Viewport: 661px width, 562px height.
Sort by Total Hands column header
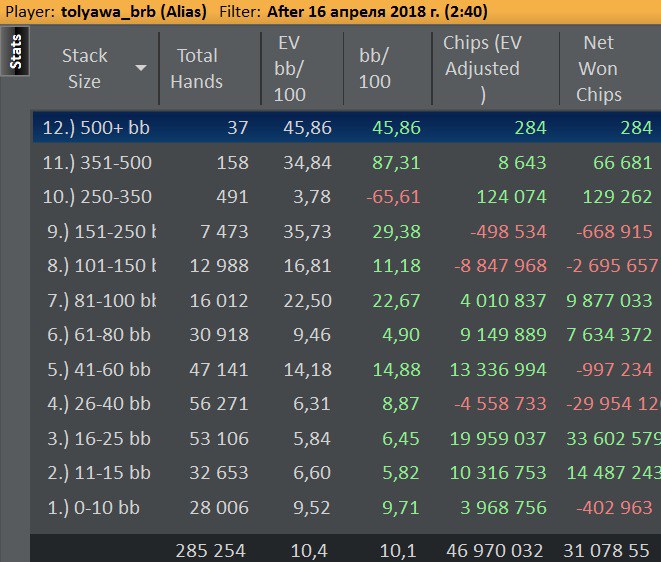click(x=197, y=68)
